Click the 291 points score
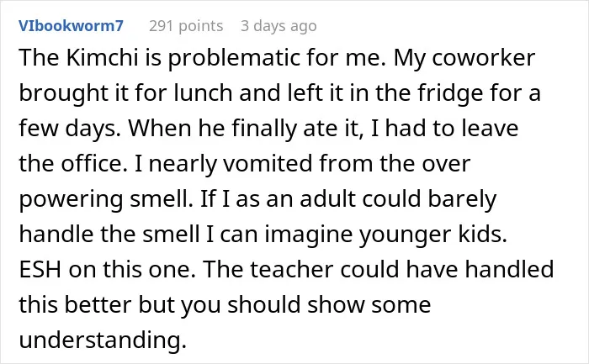This screenshot has height=364, width=589. [186, 26]
